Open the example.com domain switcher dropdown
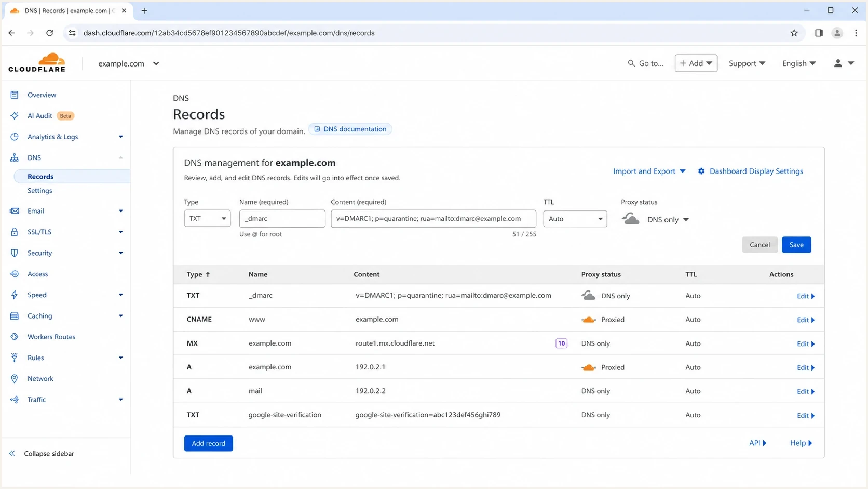The height and width of the screenshot is (489, 868). 129,63
